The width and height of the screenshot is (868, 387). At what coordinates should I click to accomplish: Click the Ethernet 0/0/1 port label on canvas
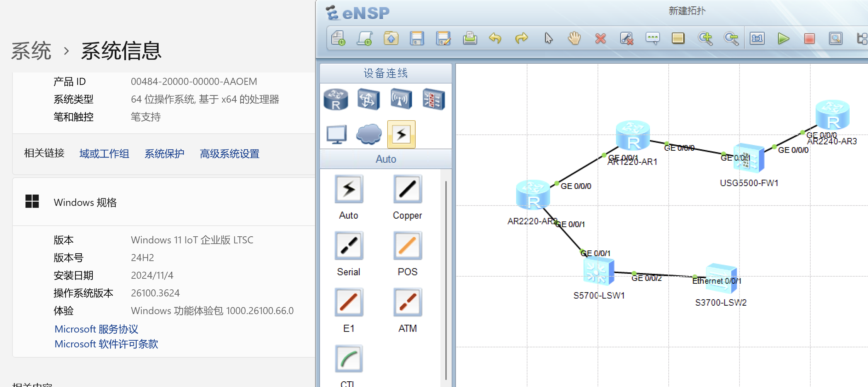[x=717, y=281]
